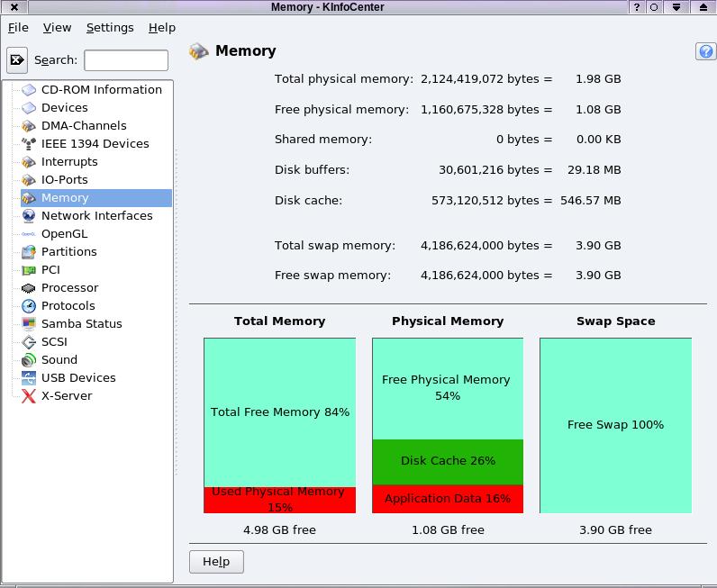This screenshot has width=717, height=588.
Task: Select DMA-Channels module
Action: (x=84, y=126)
